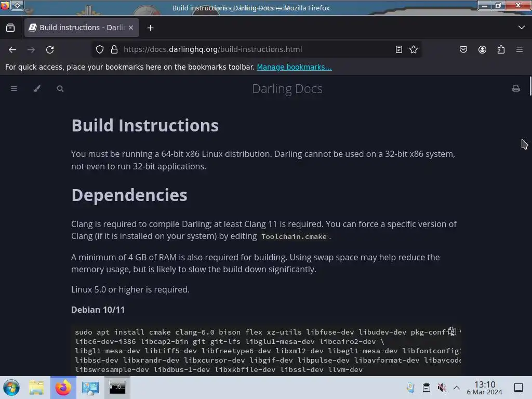The height and width of the screenshot is (399, 532).
Task: Show desktop with taskbar corner button
Action: 518,388
